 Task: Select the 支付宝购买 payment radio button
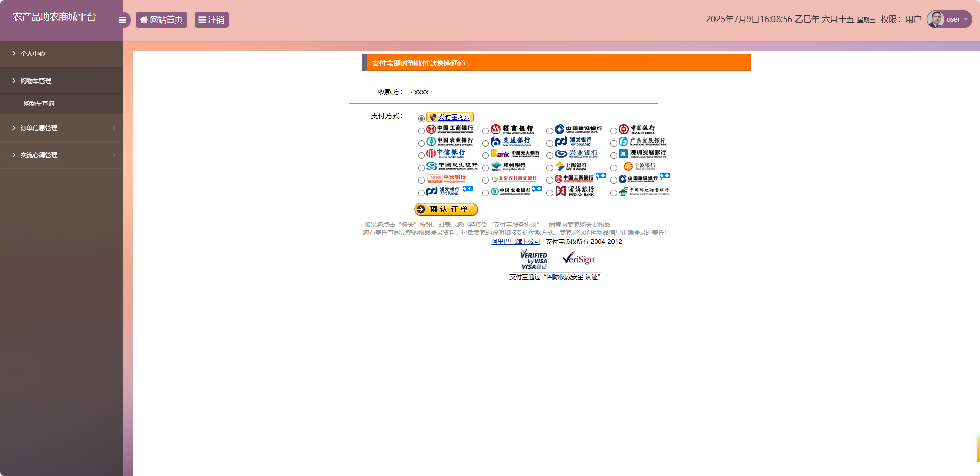click(x=422, y=117)
